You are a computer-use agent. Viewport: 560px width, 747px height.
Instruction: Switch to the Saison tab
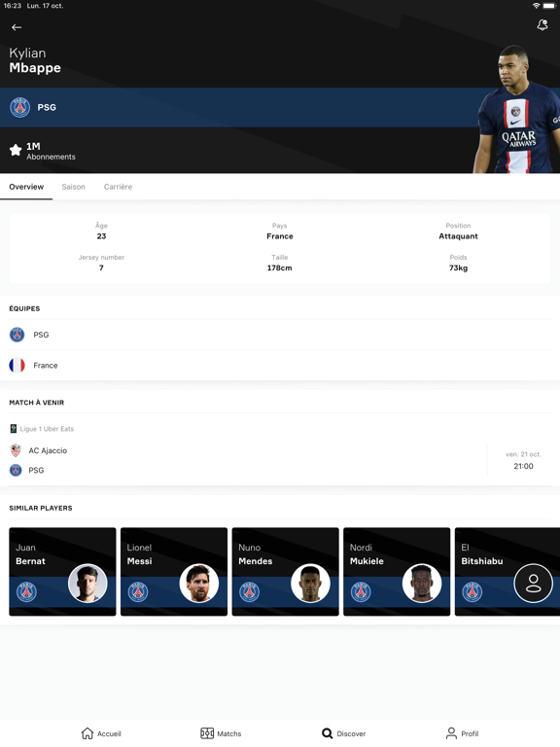click(x=73, y=187)
